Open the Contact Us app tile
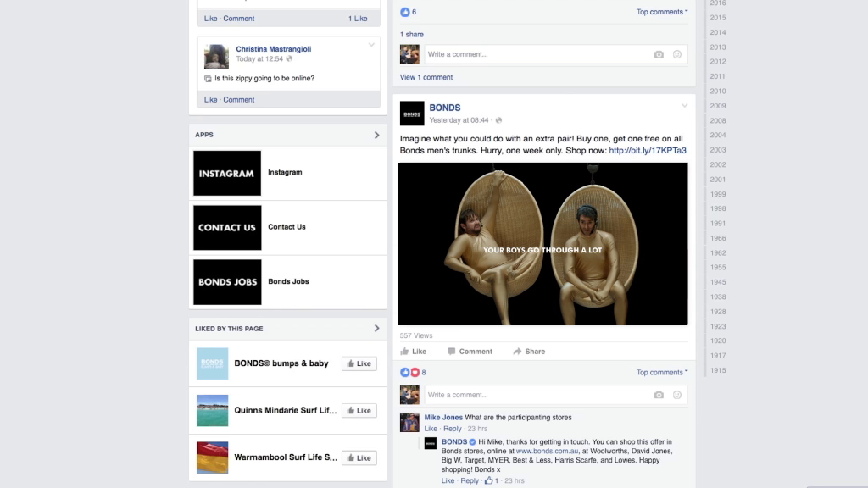Image resolution: width=868 pixels, height=488 pixels. 227,227
